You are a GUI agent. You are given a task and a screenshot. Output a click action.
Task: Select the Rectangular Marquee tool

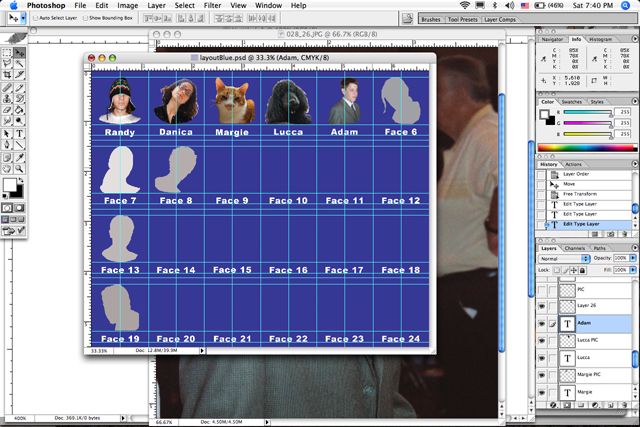click(7, 53)
